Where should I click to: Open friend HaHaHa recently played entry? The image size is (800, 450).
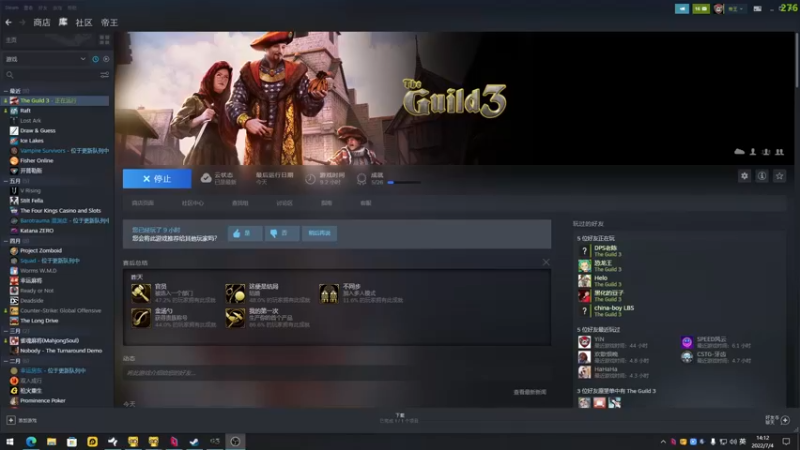pos(613,372)
